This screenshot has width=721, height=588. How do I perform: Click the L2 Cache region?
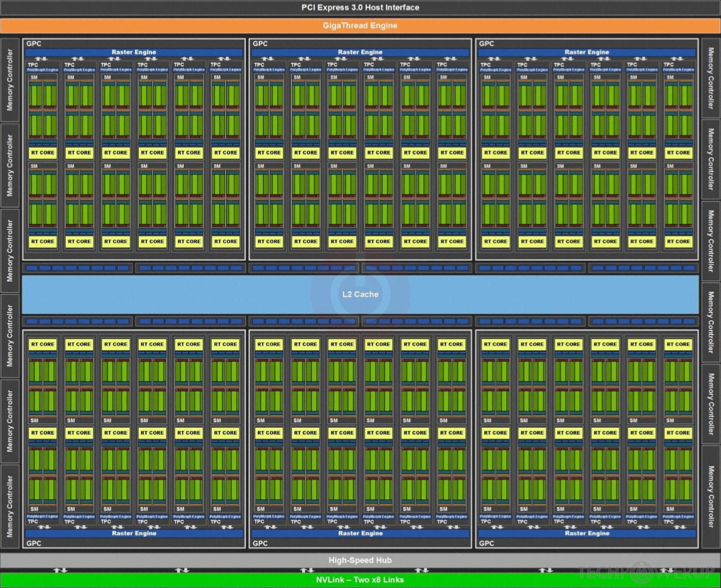360,294
